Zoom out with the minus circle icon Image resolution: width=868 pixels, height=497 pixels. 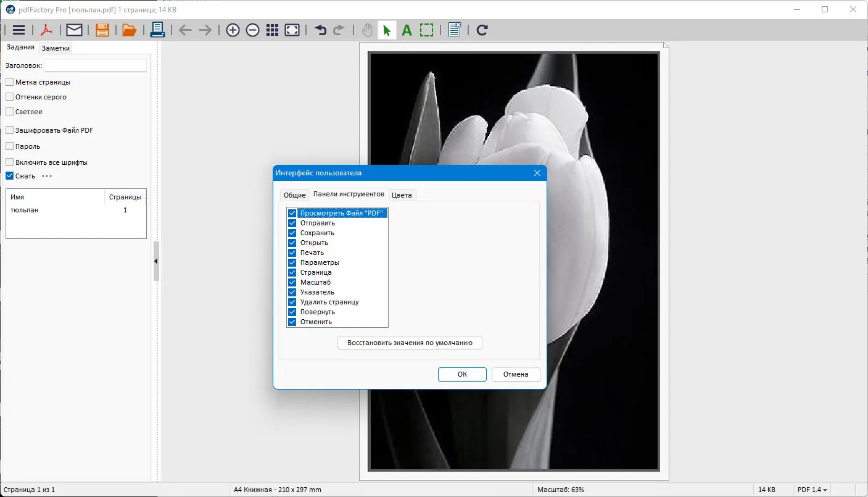(252, 30)
